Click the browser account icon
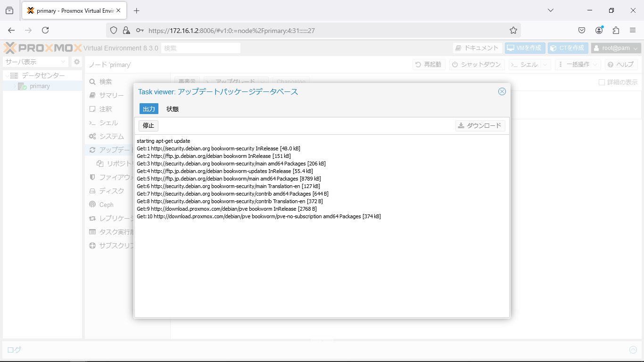 [x=599, y=30]
